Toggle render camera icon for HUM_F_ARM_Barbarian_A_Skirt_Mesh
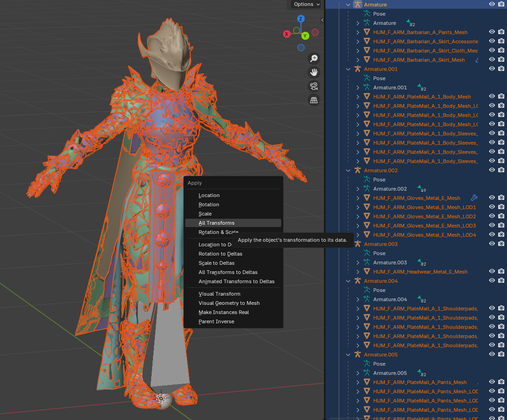This screenshot has width=507, height=420. point(501,59)
